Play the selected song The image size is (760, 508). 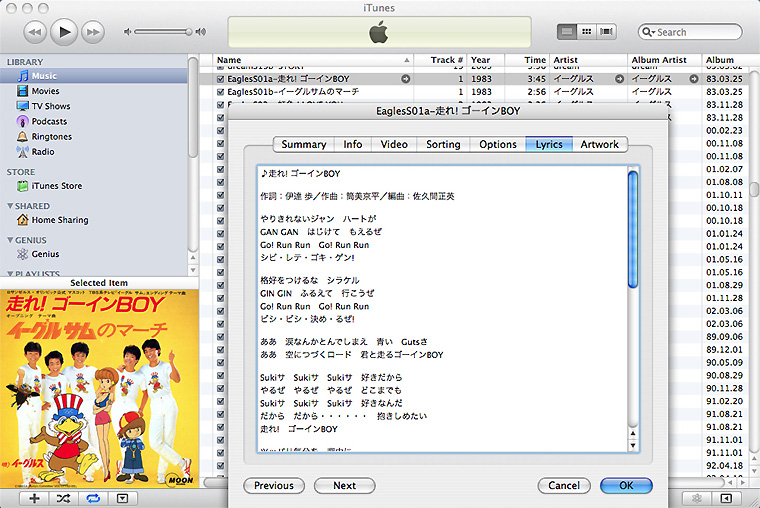click(x=64, y=32)
